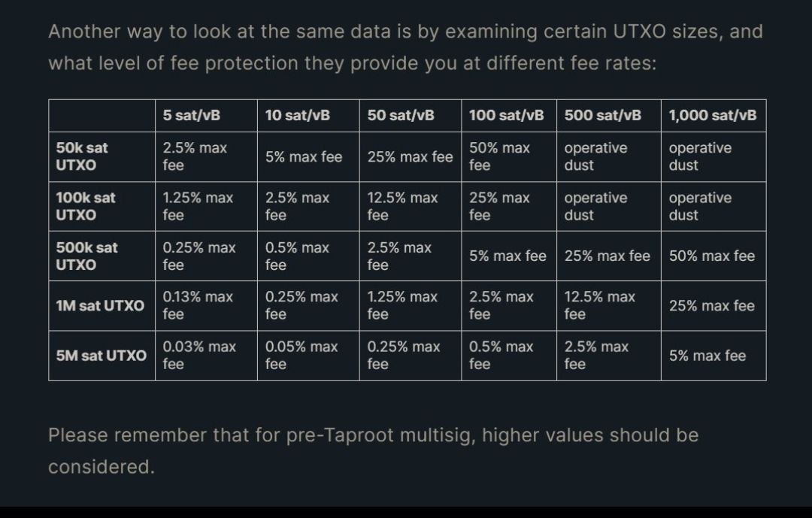Select the 50k sat UTXO row label
Viewport: 812px width, 518px height.
pyautogui.click(x=102, y=156)
